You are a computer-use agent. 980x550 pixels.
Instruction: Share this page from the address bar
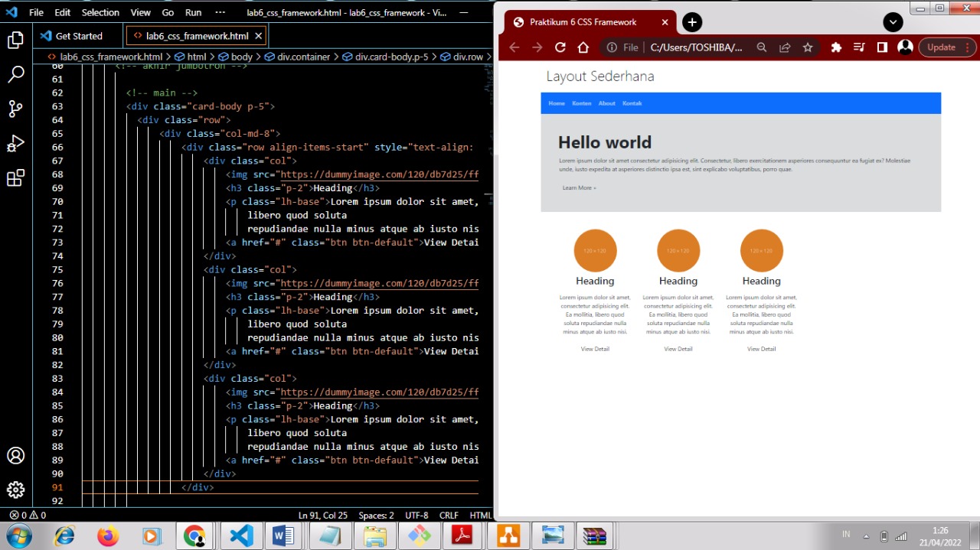(x=785, y=47)
